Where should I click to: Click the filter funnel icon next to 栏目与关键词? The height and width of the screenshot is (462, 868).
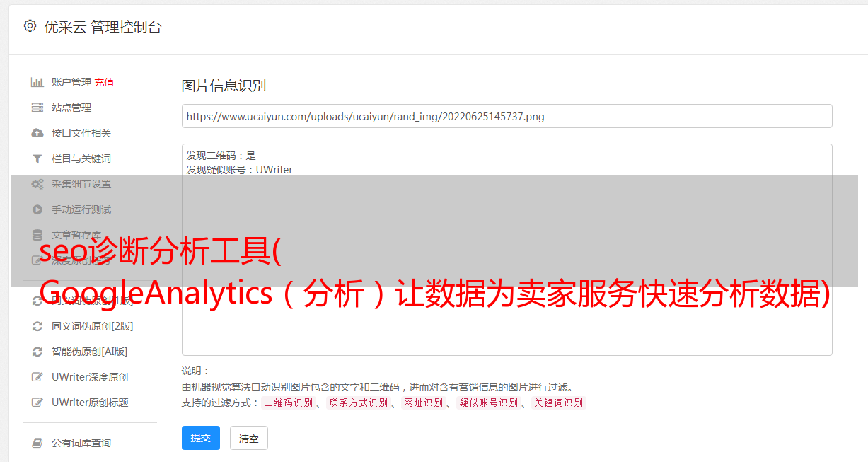click(37, 158)
